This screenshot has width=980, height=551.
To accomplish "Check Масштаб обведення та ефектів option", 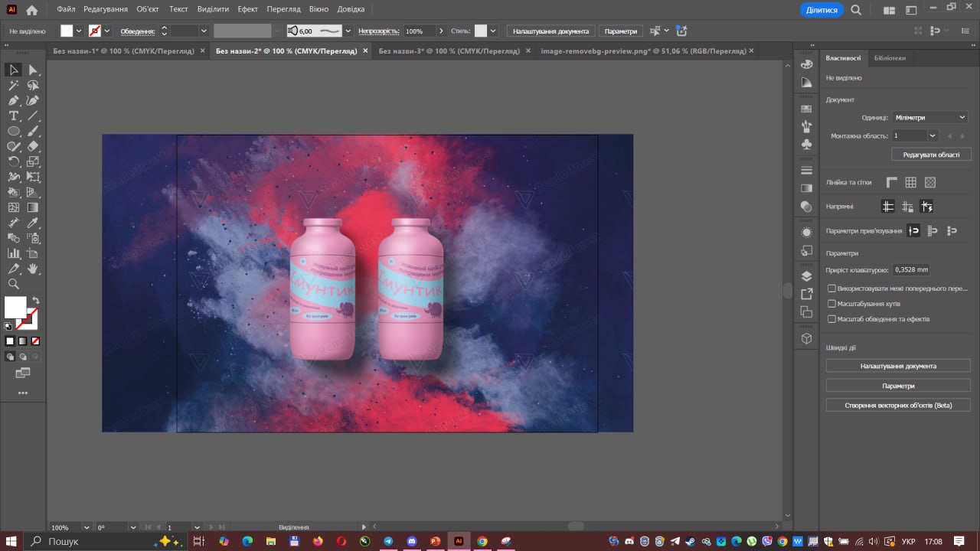I will pos(832,319).
